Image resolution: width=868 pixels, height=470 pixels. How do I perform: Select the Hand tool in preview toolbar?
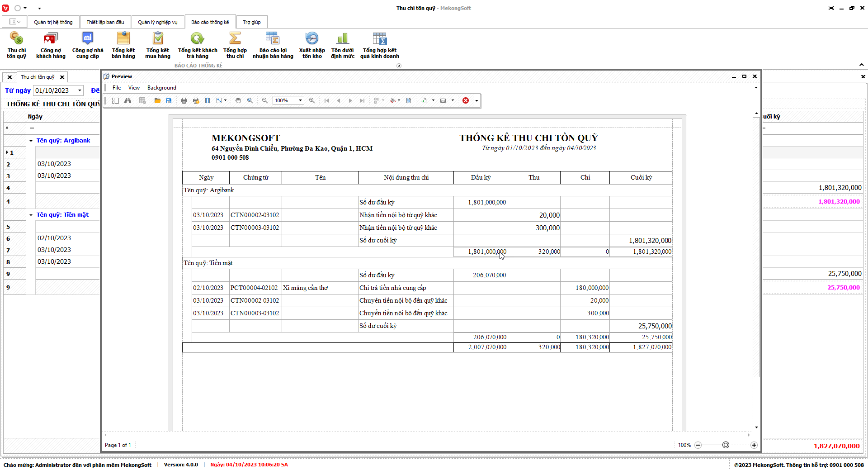click(x=238, y=100)
